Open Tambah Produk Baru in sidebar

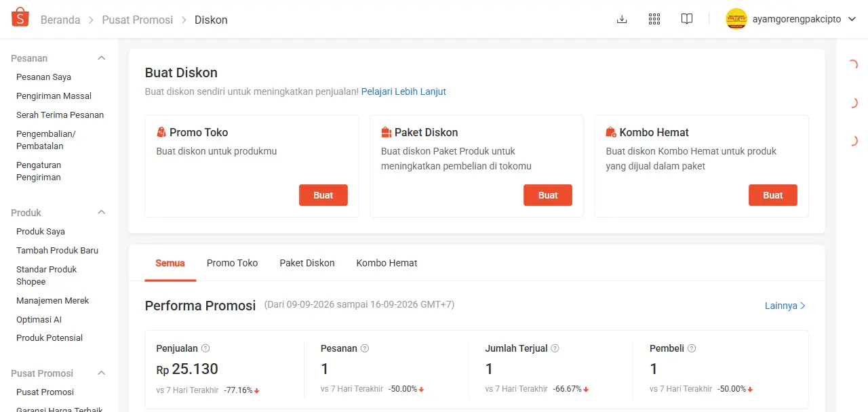pyautogui.click(x=57, y=251)
